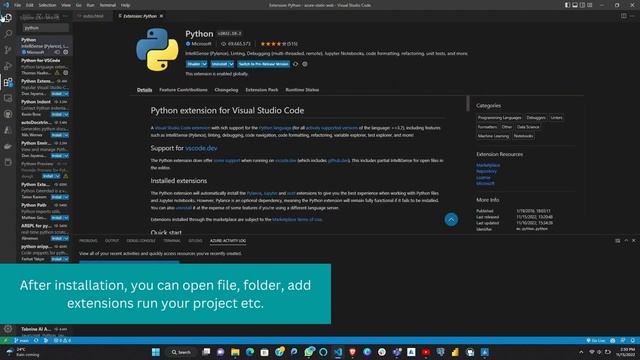This screenshot has height=360, width=640.
Task: Click VS Code icon in taskbar
Action: tap(338, 352)
